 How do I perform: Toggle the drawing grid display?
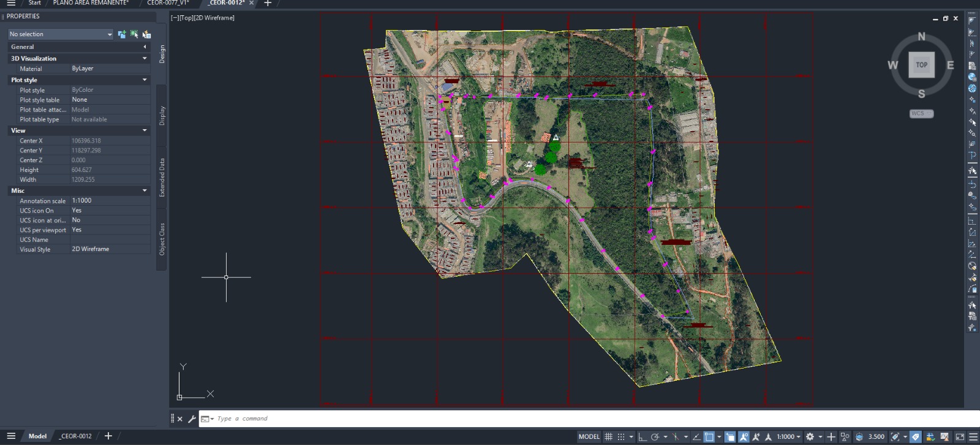(x=608, y=436)
